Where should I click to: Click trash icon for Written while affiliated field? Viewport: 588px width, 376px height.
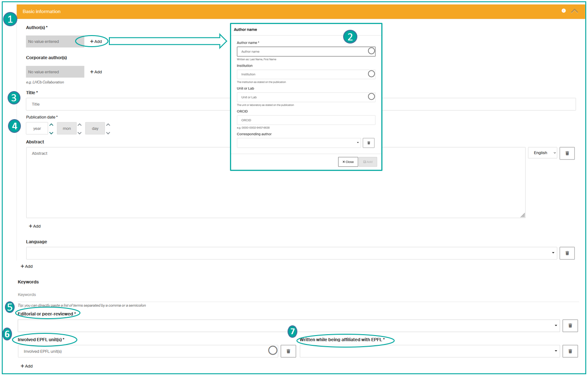coord(570,351)
